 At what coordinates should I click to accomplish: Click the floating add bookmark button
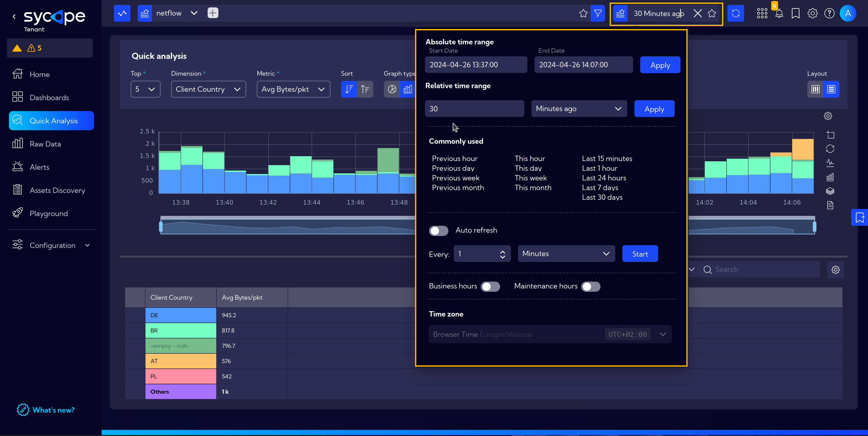coord(860,217)
